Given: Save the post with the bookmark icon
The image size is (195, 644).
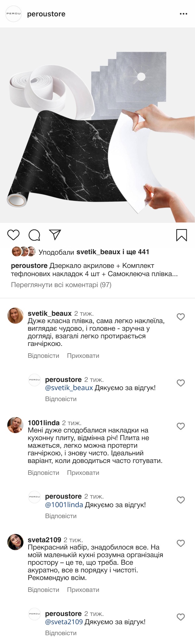Looking at the screenshot, I should point(182,235).
